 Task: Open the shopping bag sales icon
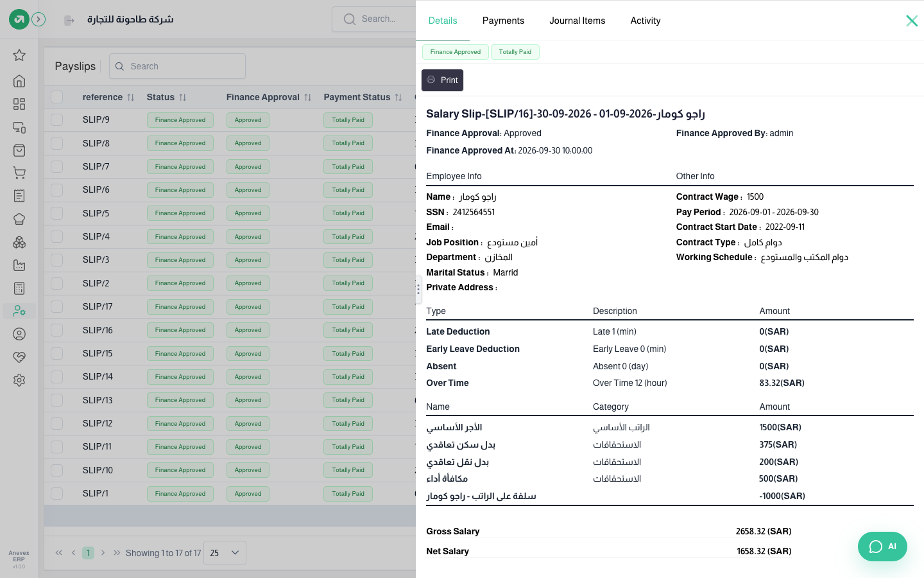coord(19,150)
